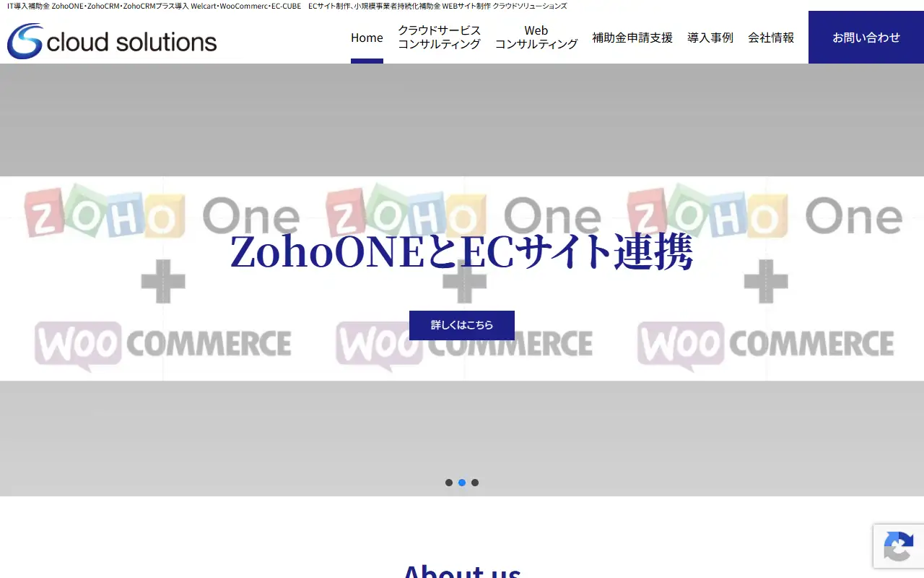Open 会社情報 menu item
The width and height of the screenshot is (924, 578).
[771, 38]
